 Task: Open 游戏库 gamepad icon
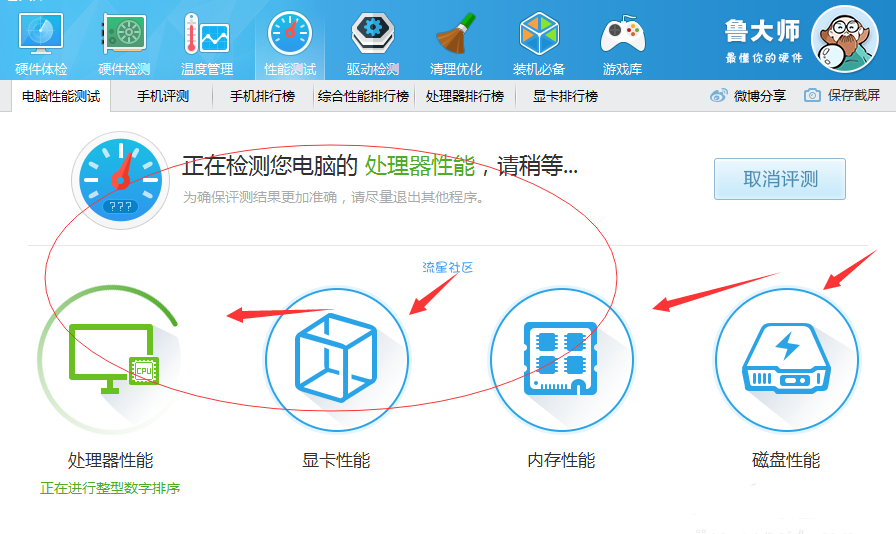click(x=622, y=34)
